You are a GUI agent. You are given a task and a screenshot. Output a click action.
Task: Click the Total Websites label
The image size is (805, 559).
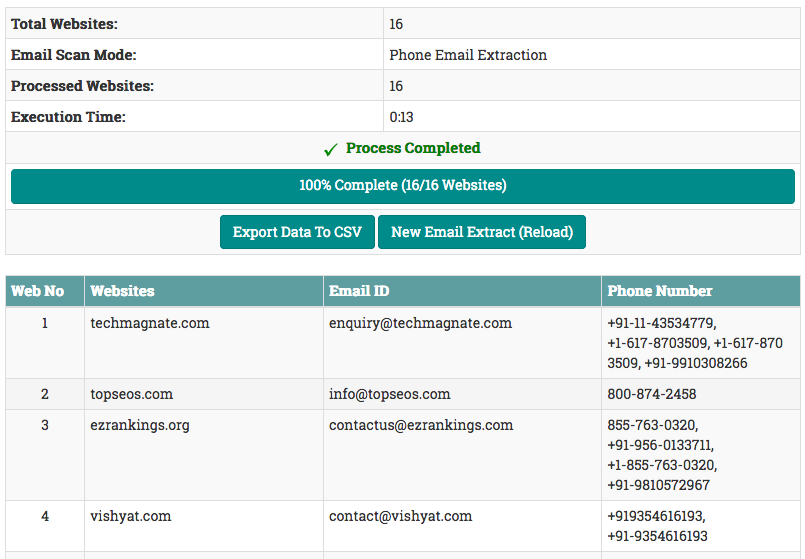coord(64,24)
